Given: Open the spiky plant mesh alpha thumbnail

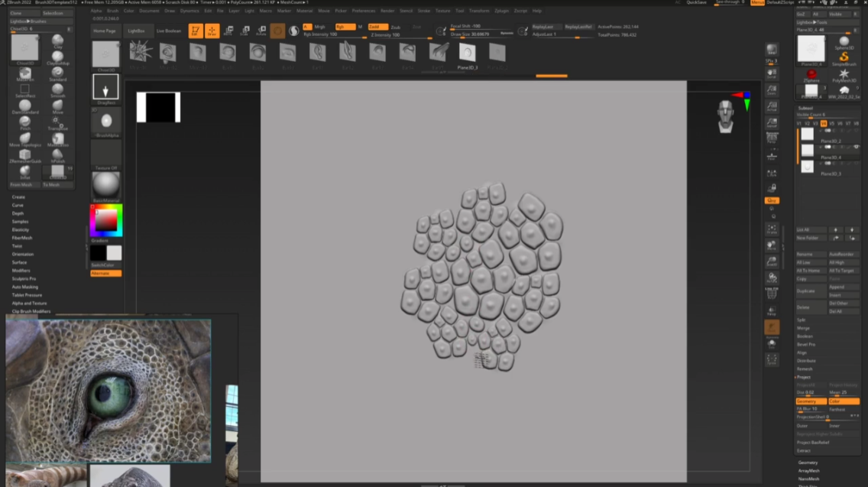Looking at the screenshot, I should tap(141, 54).
